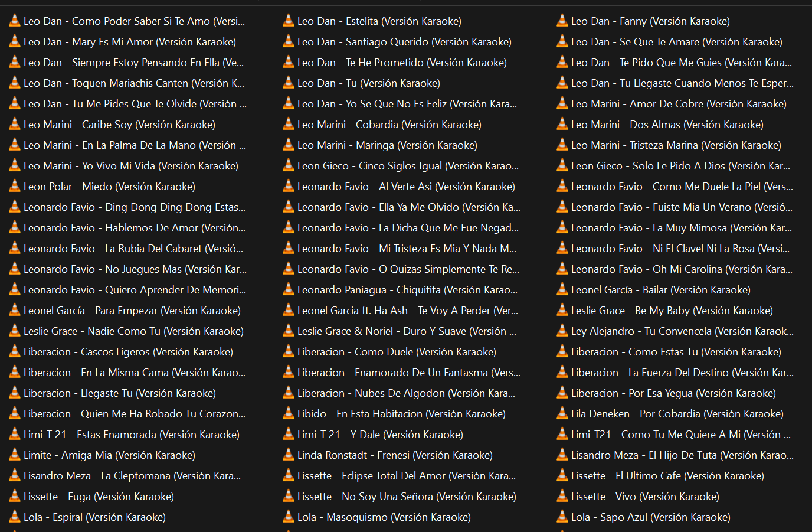Select icon of Leonardo Paniagua - Chiquitita
The image size is (812, 532).
289,289
